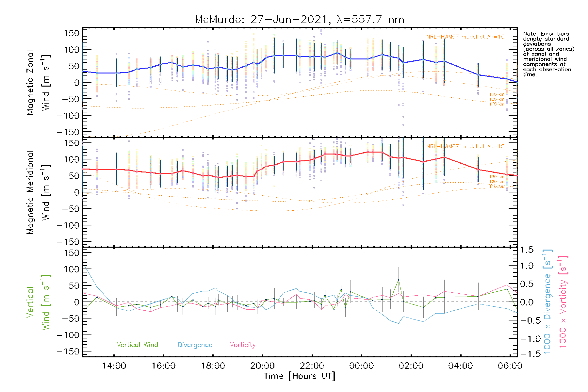Click the green Vertical Wind y-axis title
The width and height of the screenshot is (588, 392).
click(x=38, y=302)
